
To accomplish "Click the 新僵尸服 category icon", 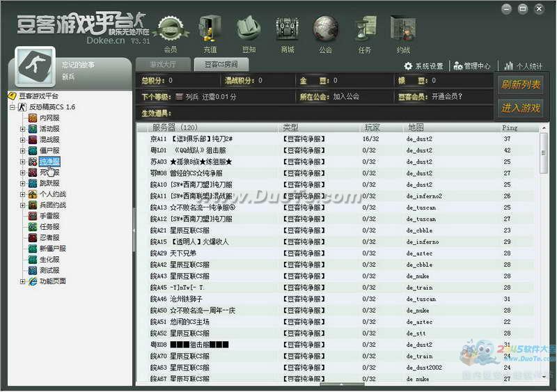I will tap(33, 249).
